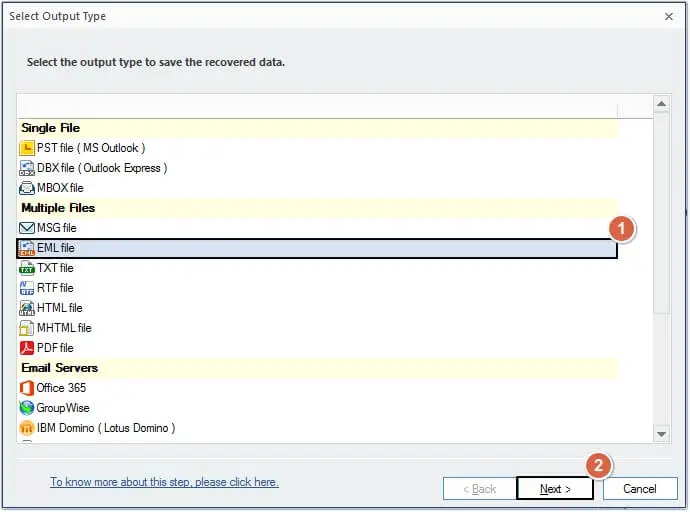Click the Back button

pyautogui.click(x=480, y=489)
